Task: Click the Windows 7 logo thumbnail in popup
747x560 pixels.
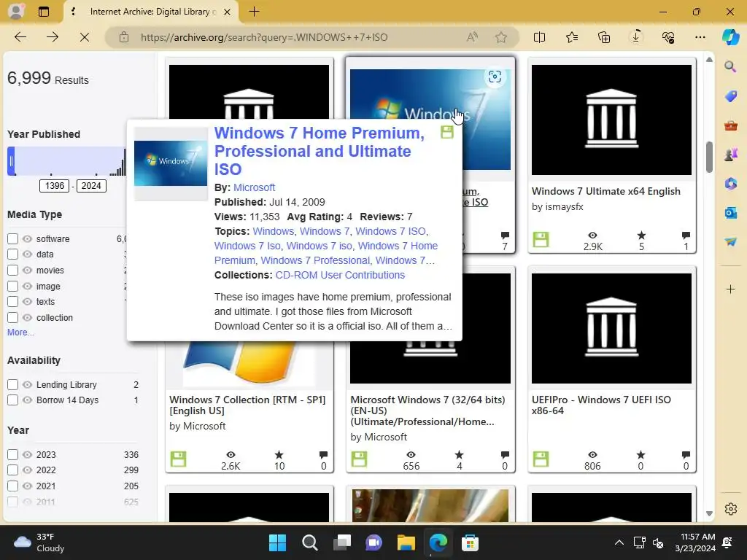Action: (171, 163)
